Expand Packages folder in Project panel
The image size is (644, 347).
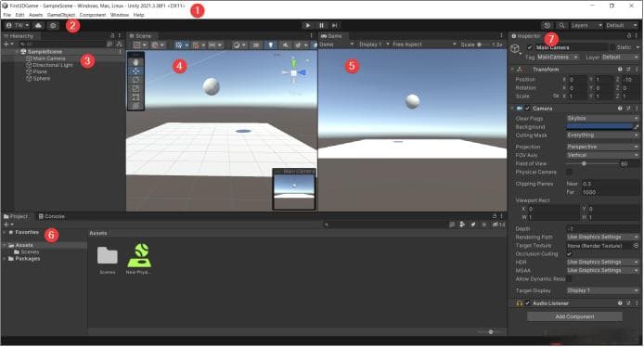[5, 259]
